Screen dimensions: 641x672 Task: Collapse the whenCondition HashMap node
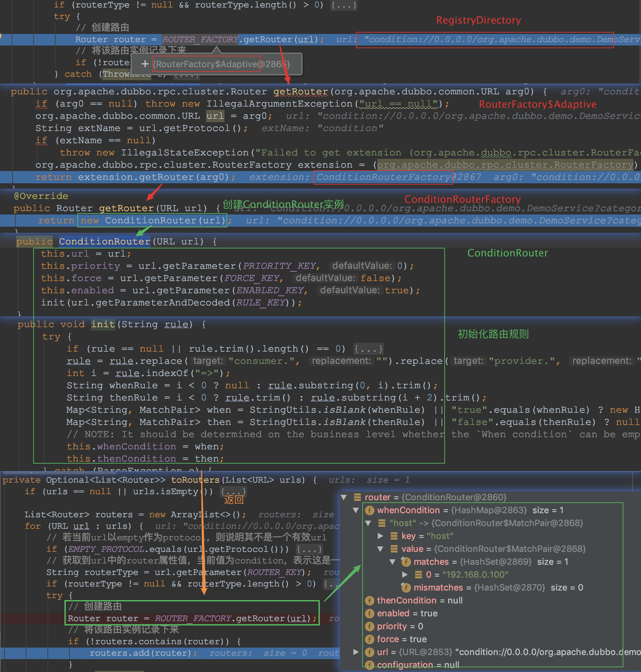(x=356, y=510)
